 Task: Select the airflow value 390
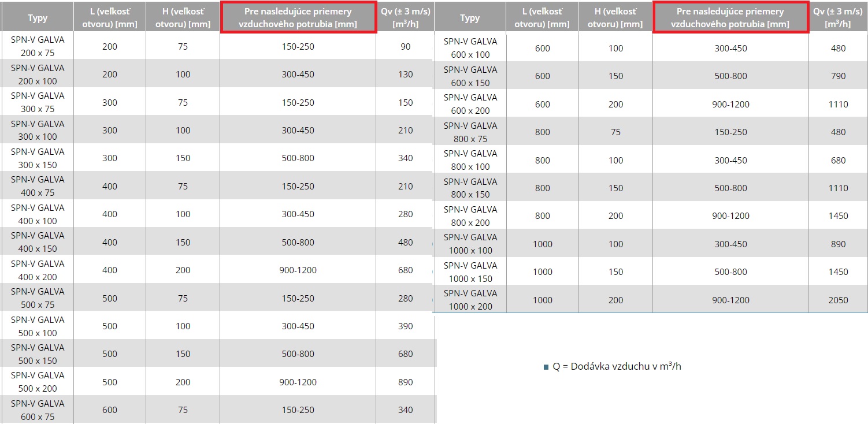(x=406, y=326)
